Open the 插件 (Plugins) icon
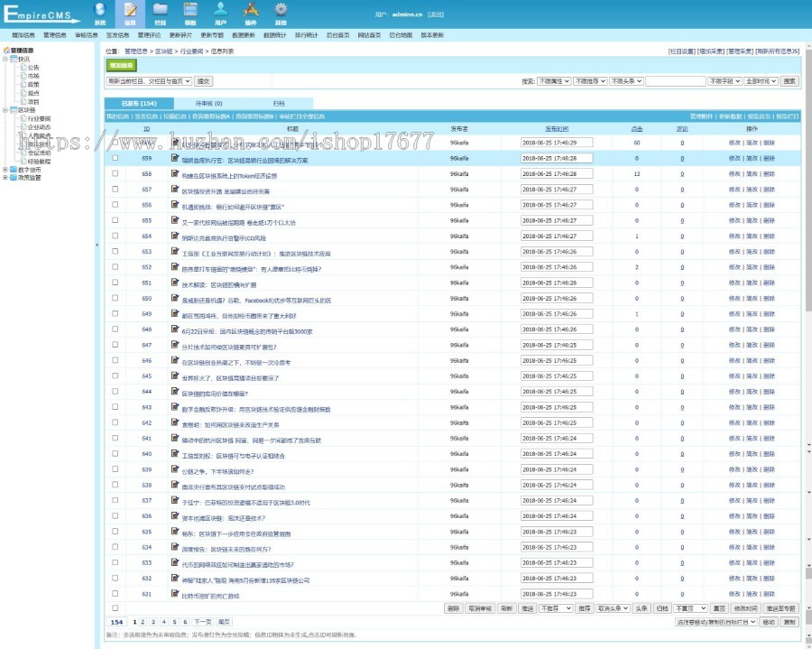 251,14
